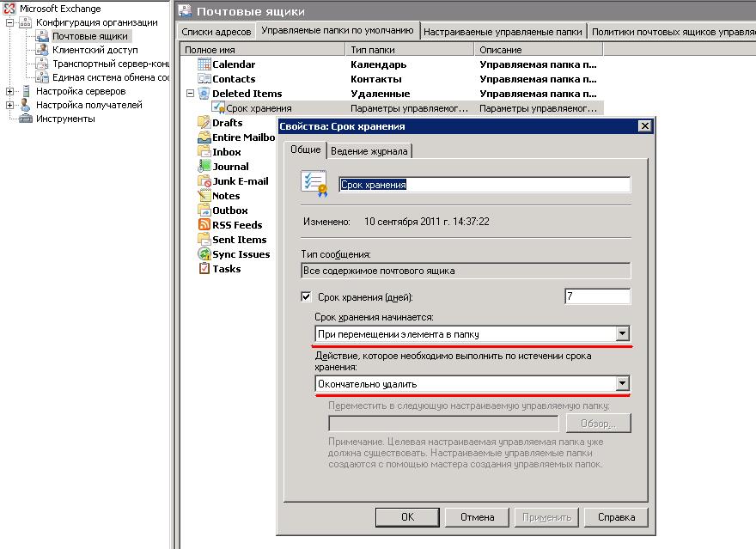Click the Sent Items folder icon
The width and height of the screenshot is (756, 549).
[204, 239]
